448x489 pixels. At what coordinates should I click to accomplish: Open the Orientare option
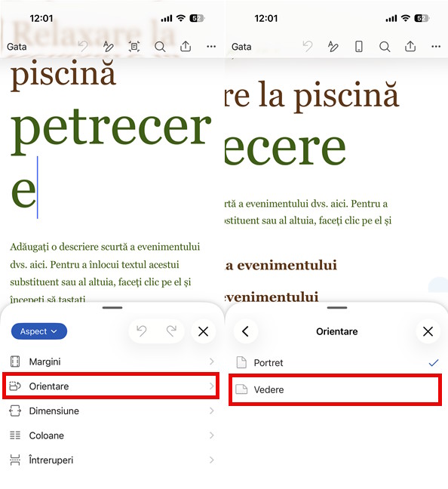coord(112,386)
